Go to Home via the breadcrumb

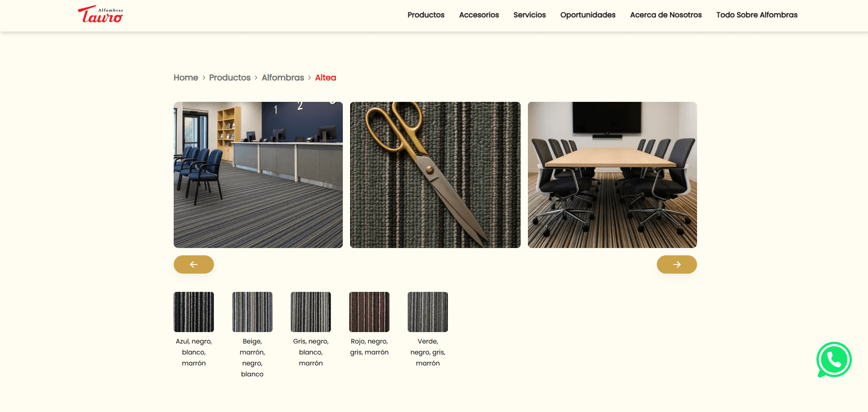click(x=186, y=78)
